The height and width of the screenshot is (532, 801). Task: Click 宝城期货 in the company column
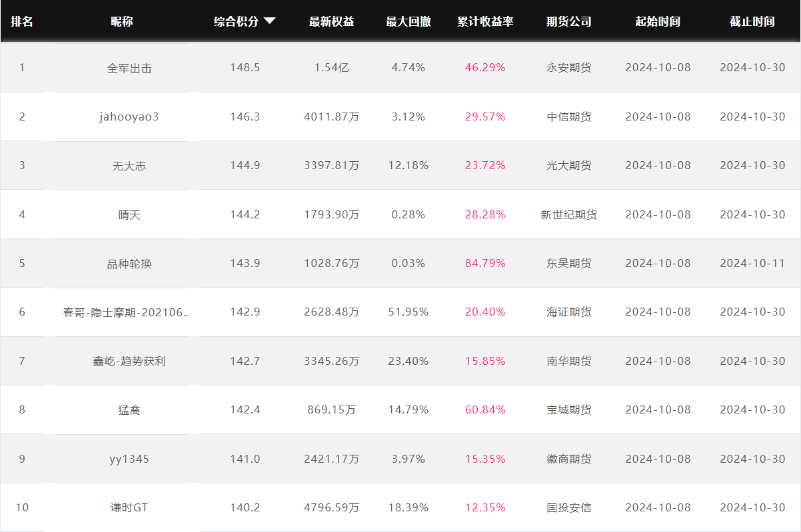tap(568, 409)
